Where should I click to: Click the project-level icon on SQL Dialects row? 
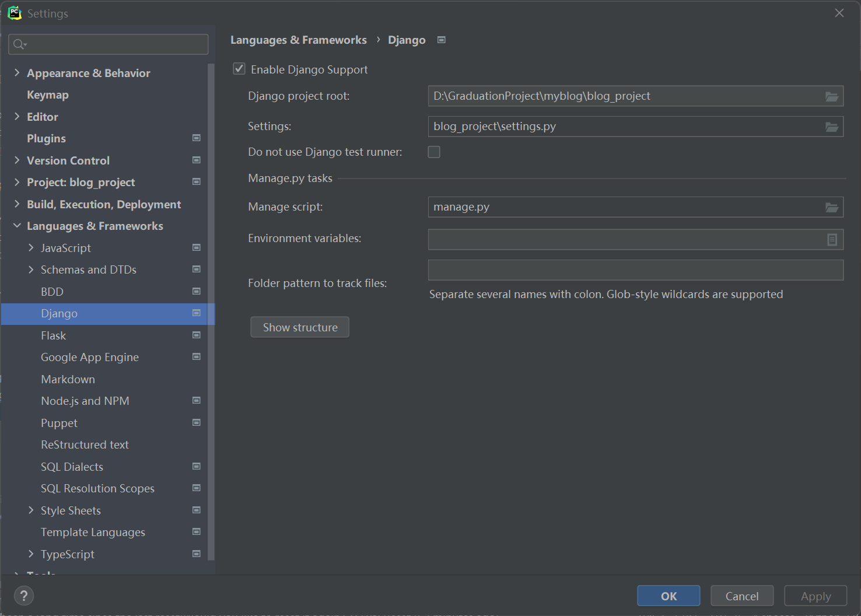pyautogui.click(x=197, y=466)
